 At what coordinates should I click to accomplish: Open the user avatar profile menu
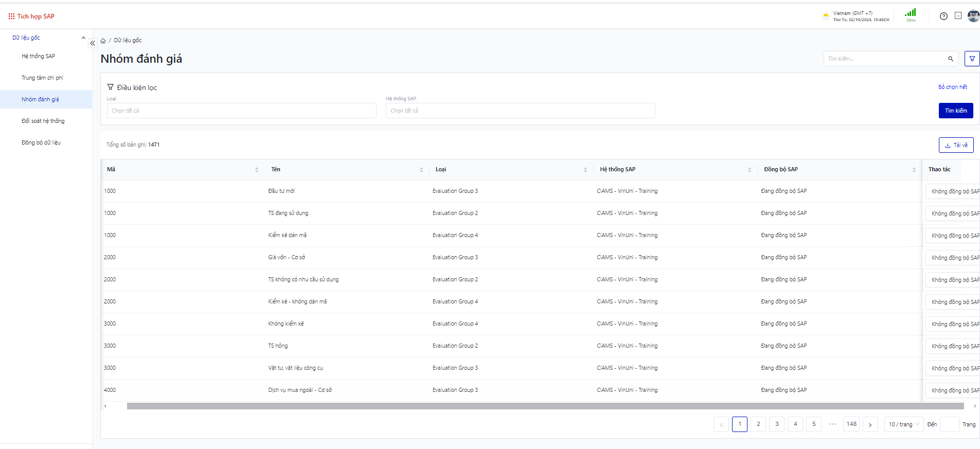click(x=973, y=16)
